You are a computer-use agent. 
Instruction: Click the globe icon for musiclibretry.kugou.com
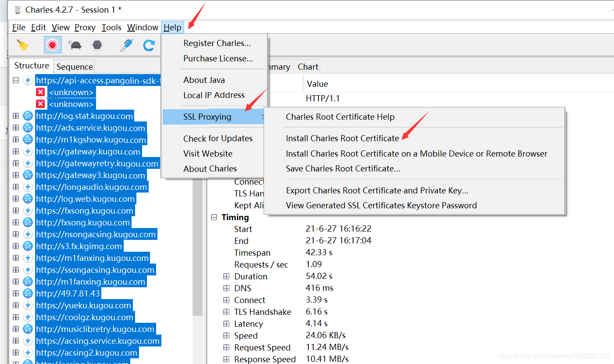click(28, 329)
